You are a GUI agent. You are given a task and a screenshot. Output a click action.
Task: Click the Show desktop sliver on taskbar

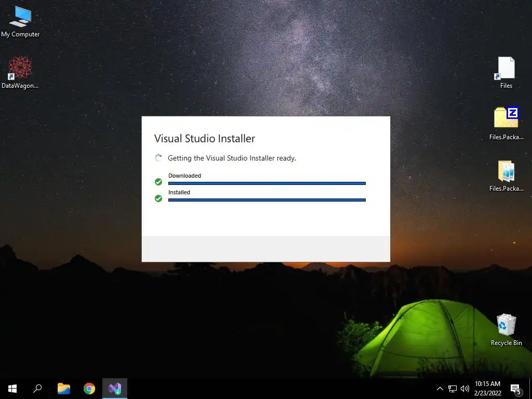530,389
